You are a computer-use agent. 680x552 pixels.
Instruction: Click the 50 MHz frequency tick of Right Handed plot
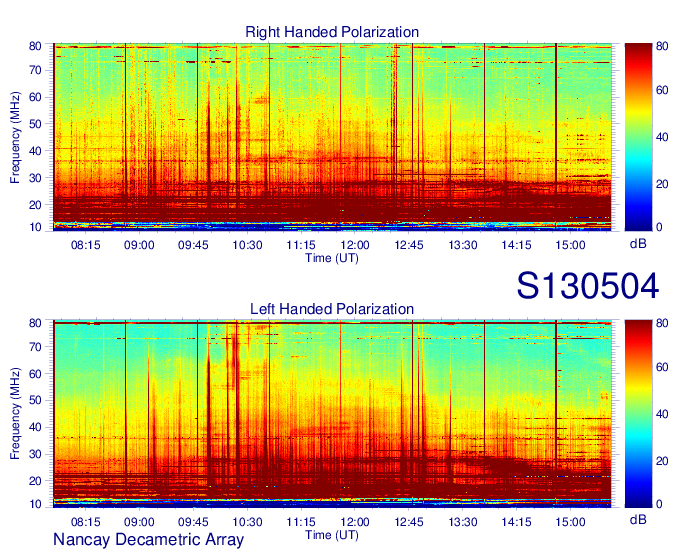point(35,124)
